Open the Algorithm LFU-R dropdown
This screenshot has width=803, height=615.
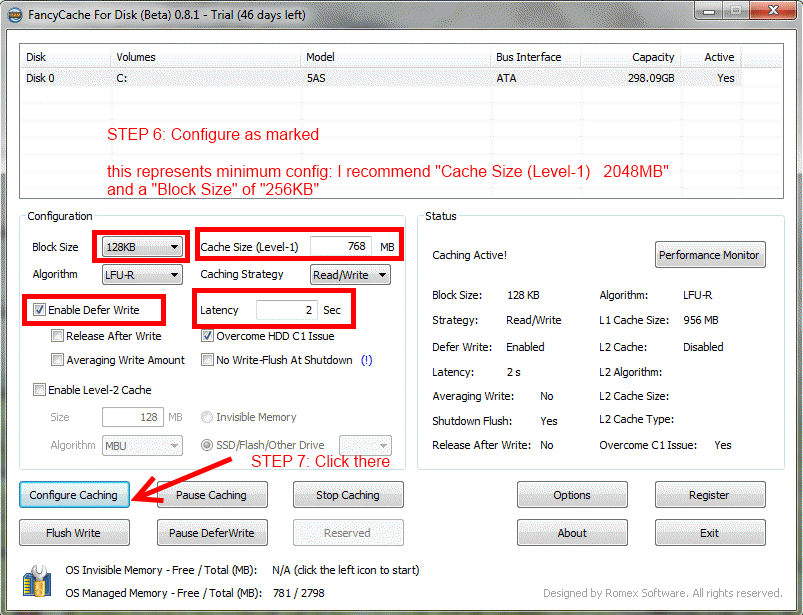[142, 275]
